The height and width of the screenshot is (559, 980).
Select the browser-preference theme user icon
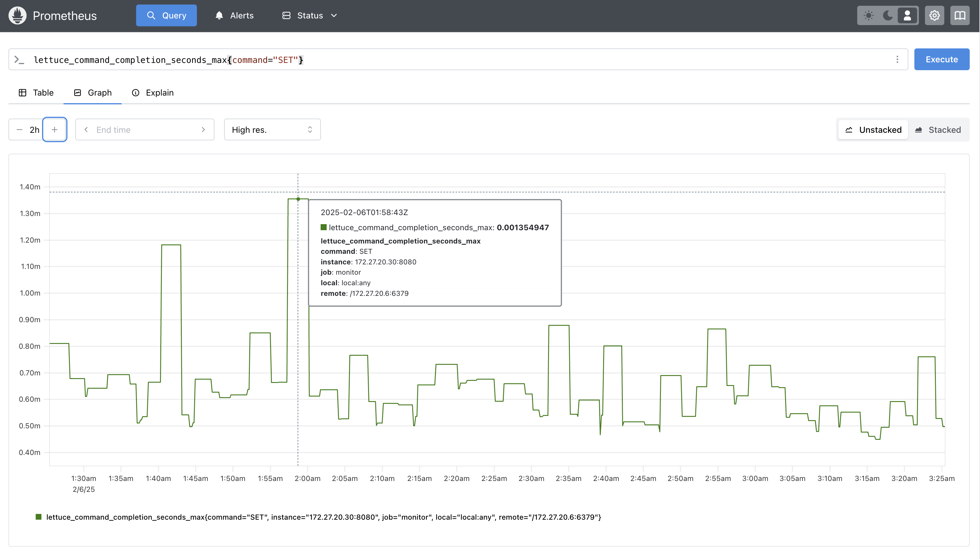[x=907, y=15]
